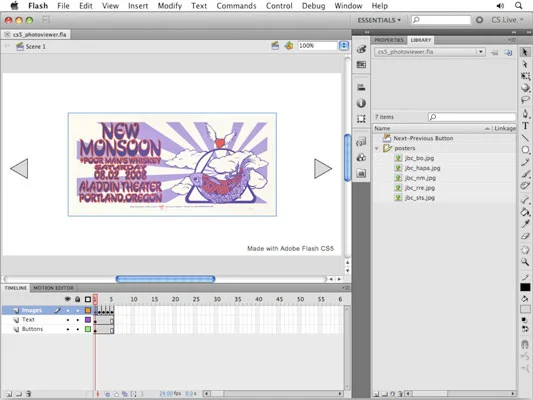Open the Control menu
The height and width of the screenshot is (400, 533).
tap(279, 6)
